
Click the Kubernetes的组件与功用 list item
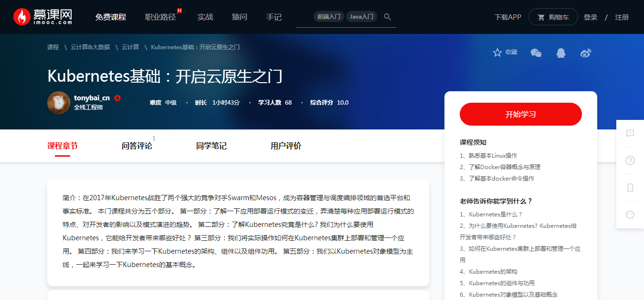497,283
